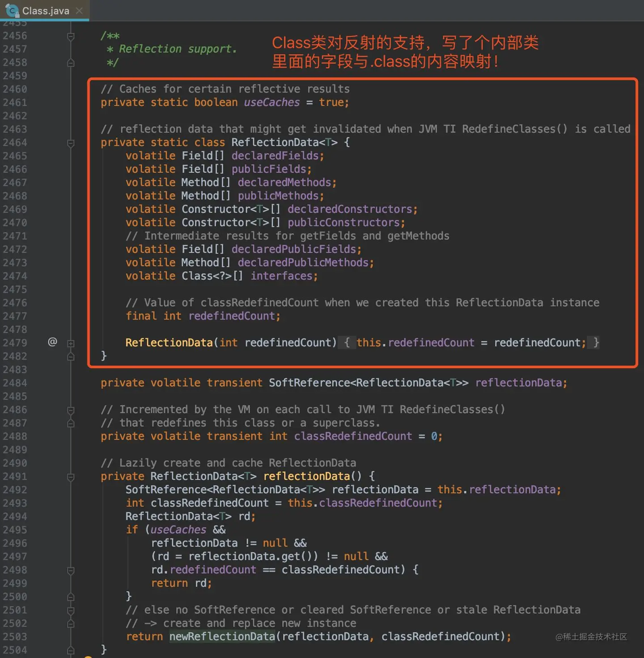Click the fold end marker at line 2487

coord(71,423)
